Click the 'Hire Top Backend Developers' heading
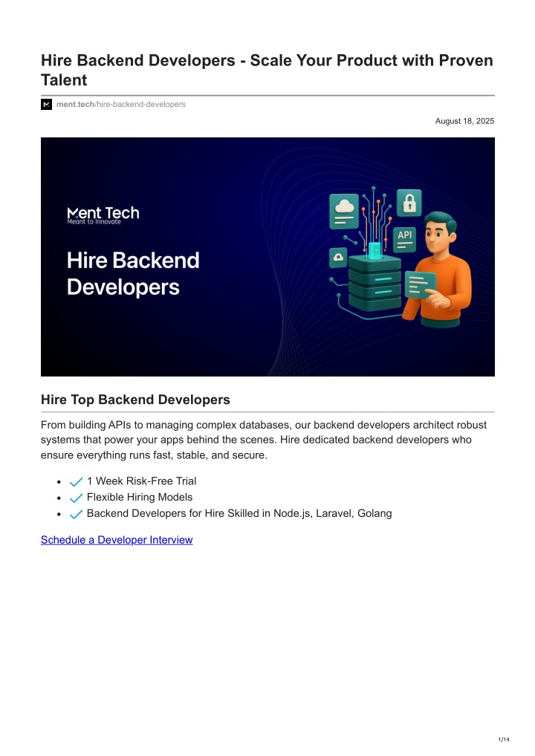 click(135, 400)
